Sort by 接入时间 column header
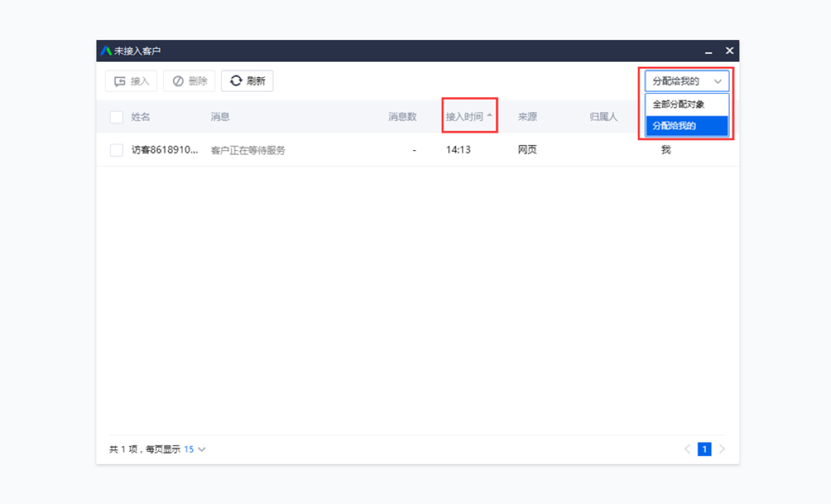Image resolution: width=831 pixels, height=504 pixels. coord(469,117)
